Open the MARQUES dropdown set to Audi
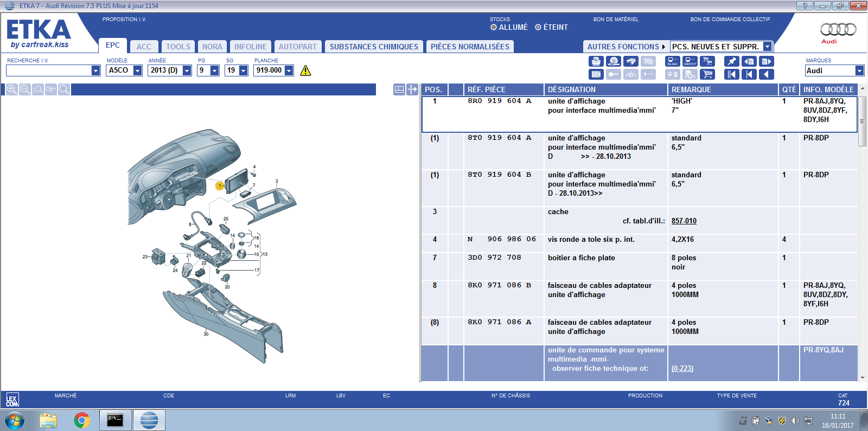The height and width of the screenshot is (431, 868). click(859, 70)
